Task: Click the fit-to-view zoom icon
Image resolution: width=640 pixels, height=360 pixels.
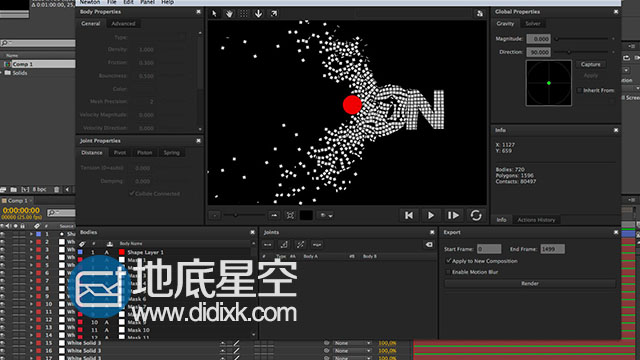Action: click(x=290, y=215)
